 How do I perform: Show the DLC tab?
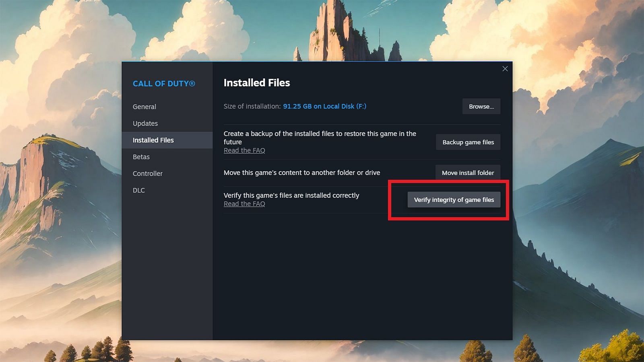pyautogui.click(x=167, y=190)
